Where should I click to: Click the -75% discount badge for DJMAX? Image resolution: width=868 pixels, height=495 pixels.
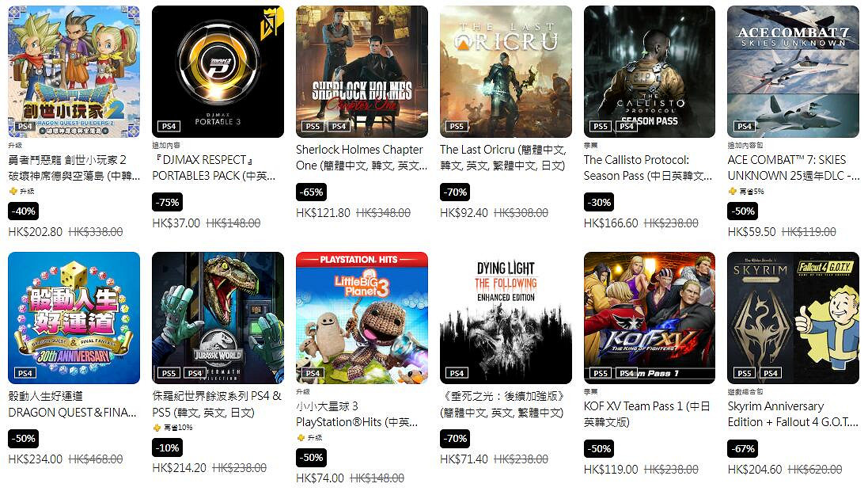click(167, 202)
